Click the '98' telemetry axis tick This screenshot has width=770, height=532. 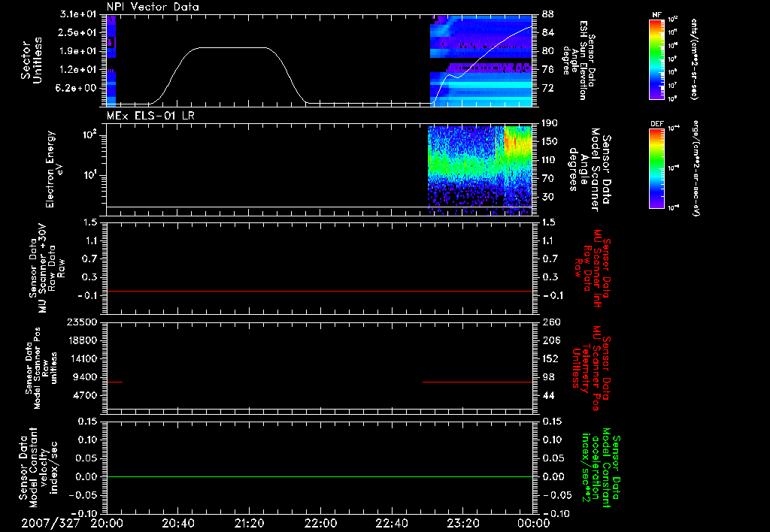pyautogui.click(x=548, y=377)
